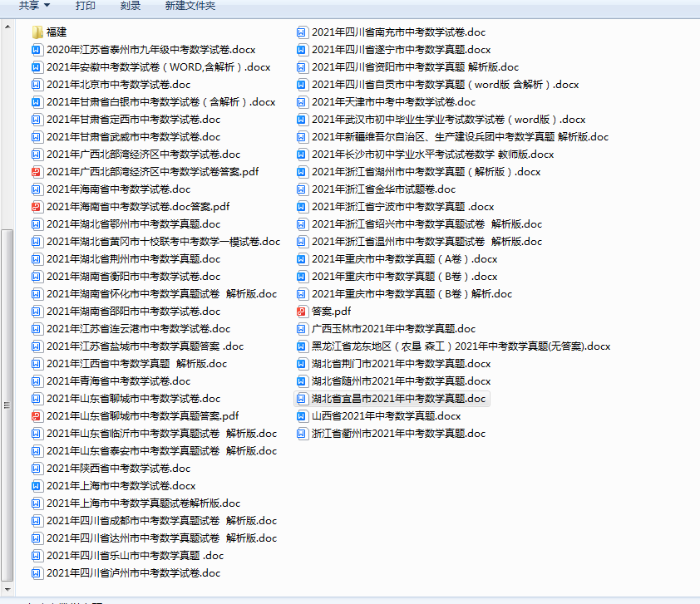Select the 福建 folder icon
Screen dimensions: 700x604
click(x=37, y=32)
